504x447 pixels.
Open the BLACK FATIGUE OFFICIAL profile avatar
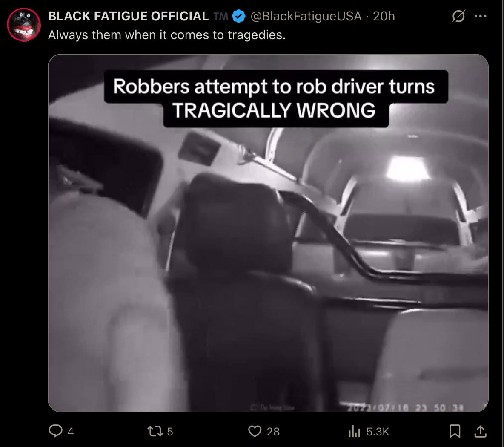[24, 24]
